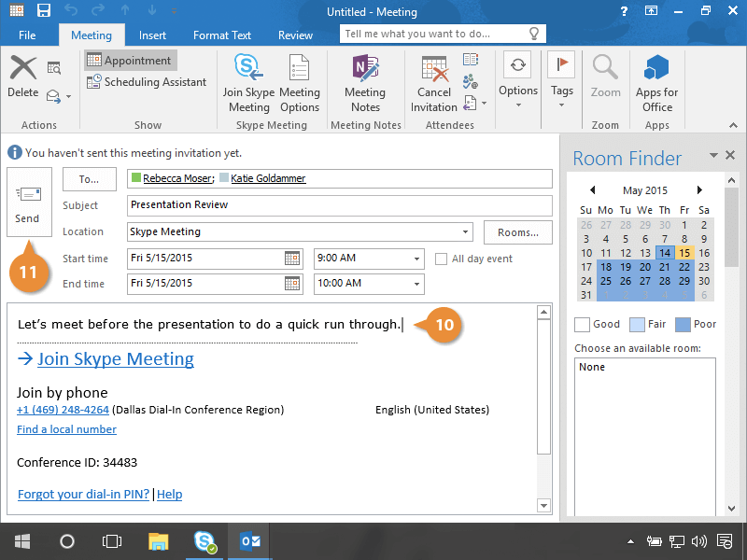This screenshot has height=560, width=747.
Task: Toggle the Appointment view button
Action: (x=129, y=61)
